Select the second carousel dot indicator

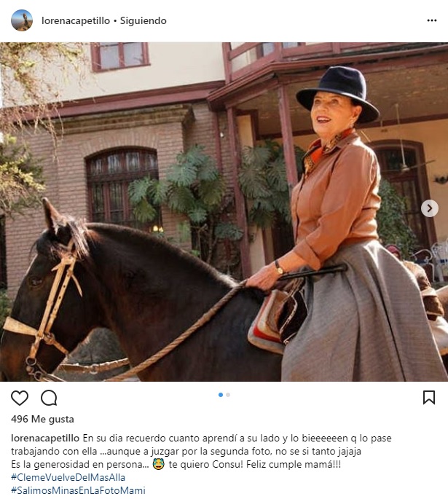tap(228, 395)
